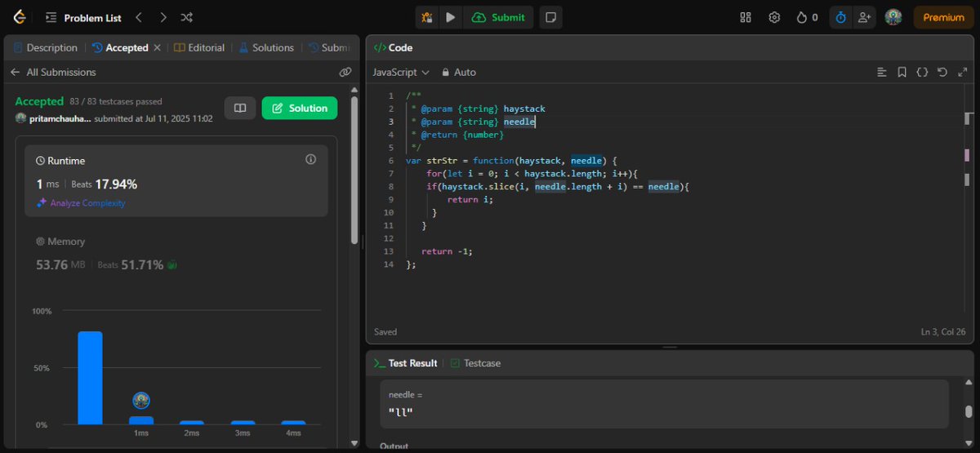Screen dimensions: 980x453
Task: Click the LeetCode logo icon
Action: (x=18, y=17)
